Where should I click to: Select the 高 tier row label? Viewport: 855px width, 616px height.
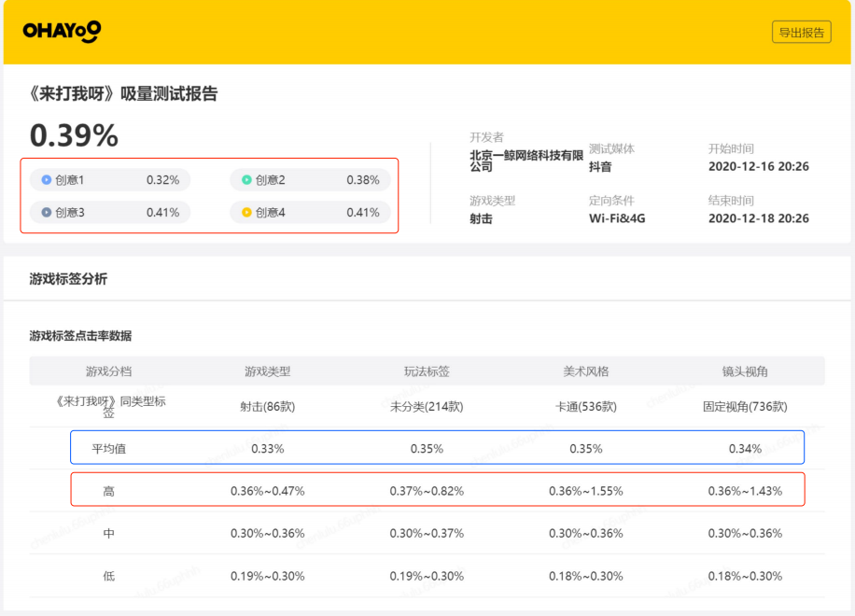tap(108, 491)
